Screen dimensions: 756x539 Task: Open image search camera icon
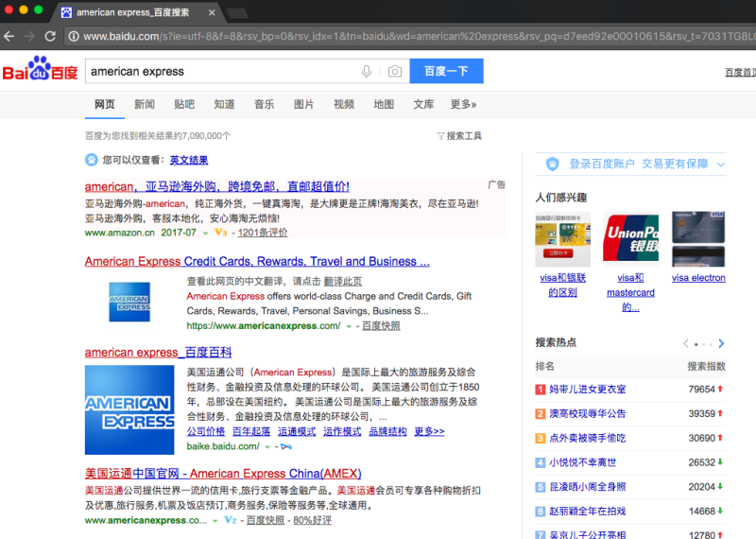(x=395, y=72)
